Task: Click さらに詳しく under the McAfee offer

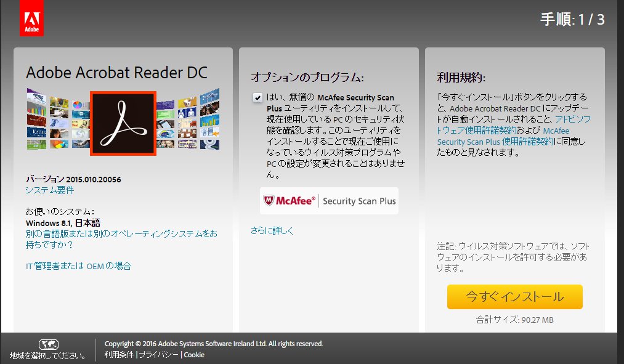Action: click(272, 230)
